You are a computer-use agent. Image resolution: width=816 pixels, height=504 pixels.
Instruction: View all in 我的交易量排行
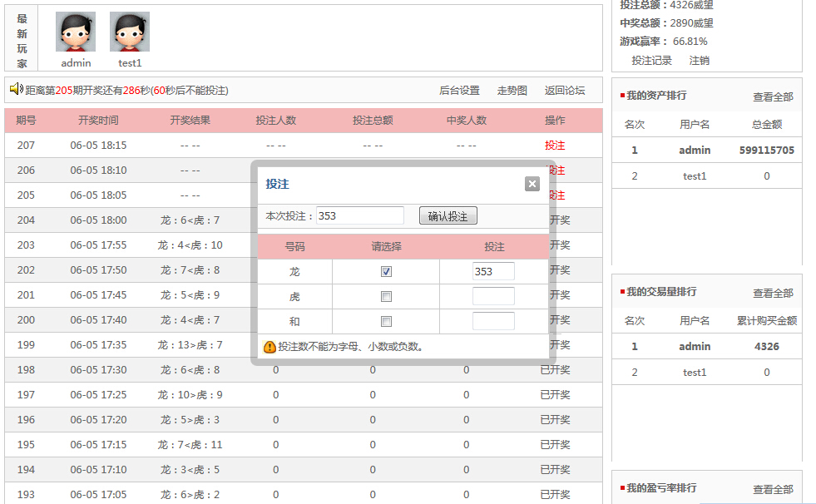coord(773,294)
